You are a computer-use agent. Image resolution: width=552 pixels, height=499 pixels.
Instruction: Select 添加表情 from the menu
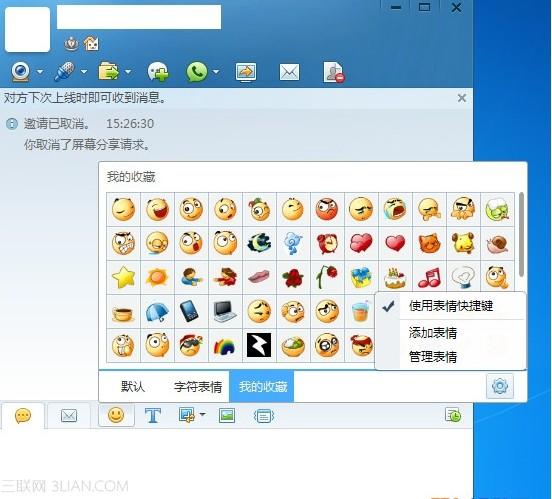[433, 332]
